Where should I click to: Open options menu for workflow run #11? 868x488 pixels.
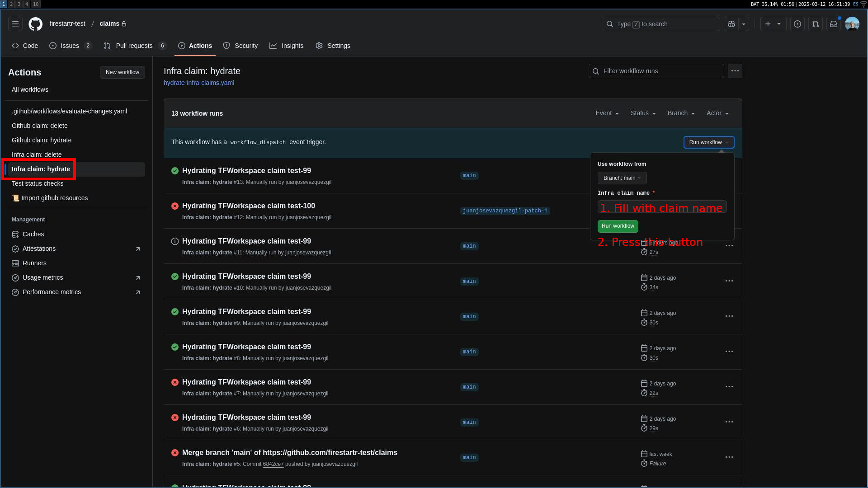(729, 246)
